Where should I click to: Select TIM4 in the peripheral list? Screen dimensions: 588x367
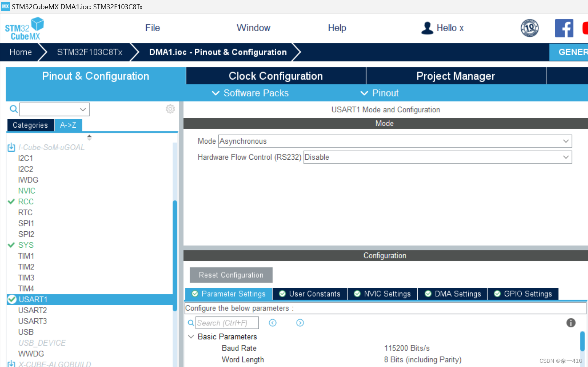(26, 288)
